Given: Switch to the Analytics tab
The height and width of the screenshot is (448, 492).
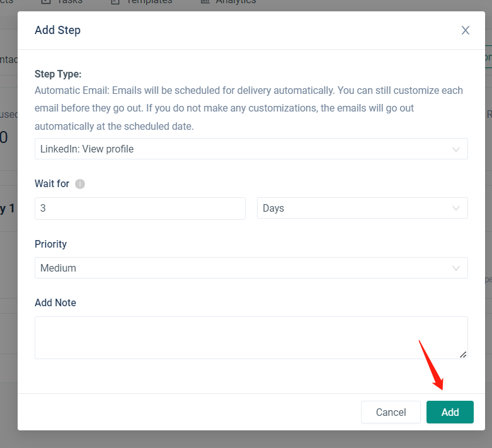Looking at the screenshot, I should [236, 2].
